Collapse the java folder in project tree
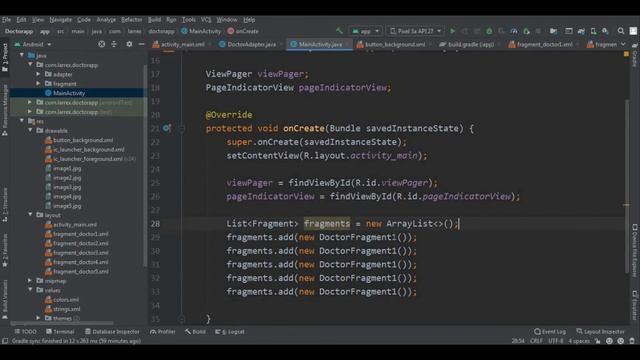The image size is (640, 360). click(x=22, y=55)
